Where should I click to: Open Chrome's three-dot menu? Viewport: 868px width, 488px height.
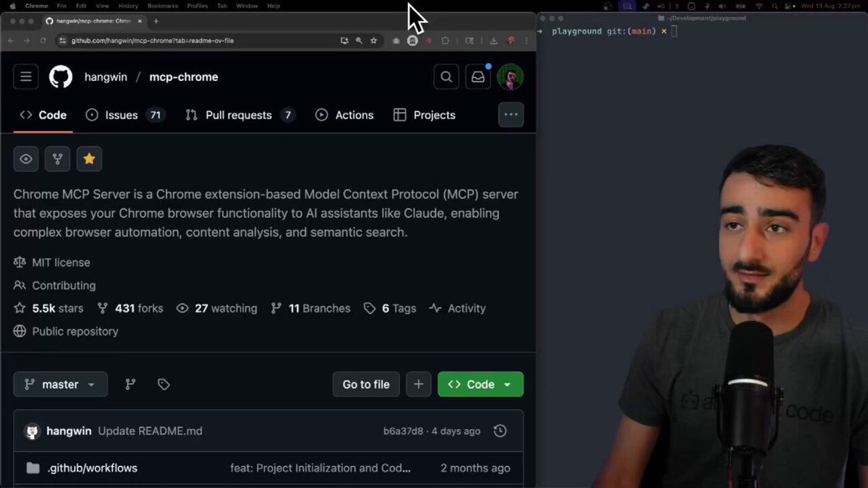(527, 40)
